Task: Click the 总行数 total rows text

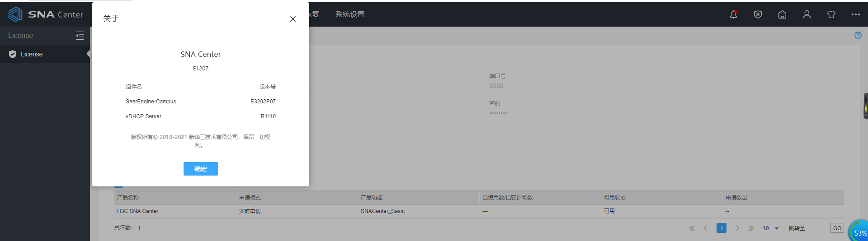Action: tap(127, 228)
